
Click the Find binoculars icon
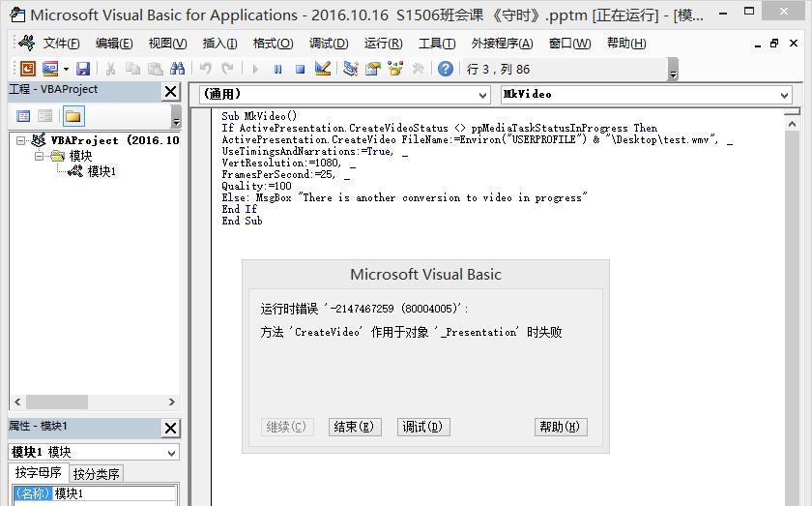(177, 69)
